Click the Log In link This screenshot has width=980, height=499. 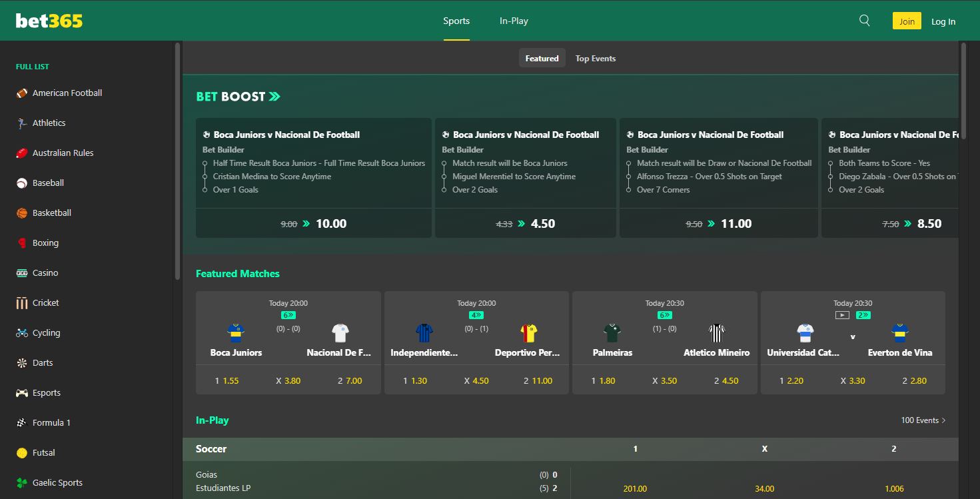pyautogui.click(x=943, y=21)
